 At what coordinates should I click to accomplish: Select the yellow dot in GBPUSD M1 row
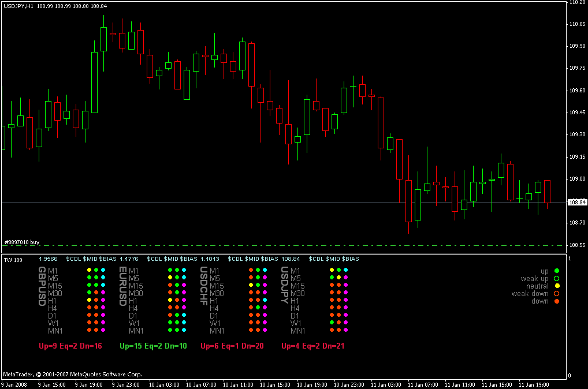[x=89, y=270]
